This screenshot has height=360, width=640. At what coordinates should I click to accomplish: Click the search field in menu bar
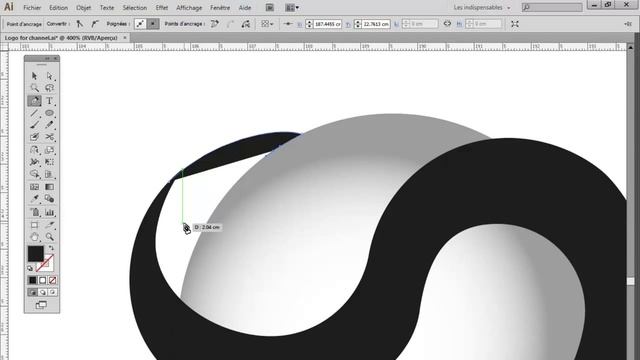click(552, 7)
